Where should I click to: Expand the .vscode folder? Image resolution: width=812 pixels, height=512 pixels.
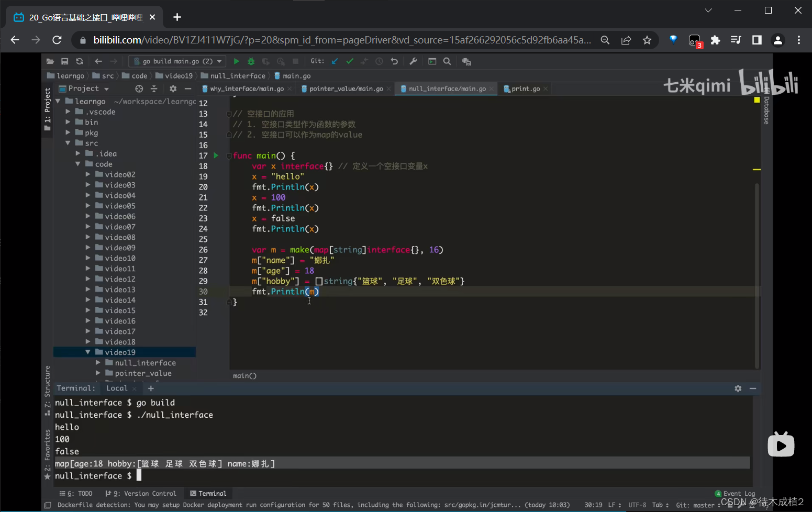(68, 112)
